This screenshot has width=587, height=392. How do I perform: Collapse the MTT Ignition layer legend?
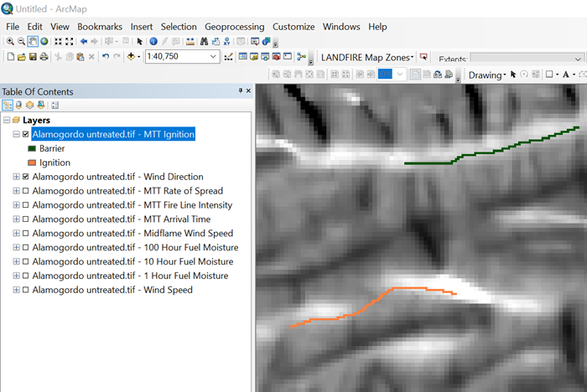[x=16, y=134]
